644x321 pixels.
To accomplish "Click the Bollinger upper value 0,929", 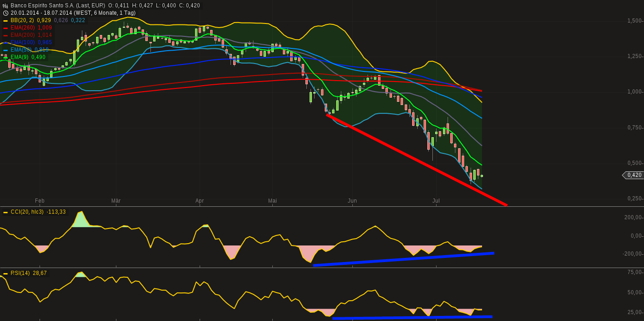I will pyautogui.click(x=44, y=20).
